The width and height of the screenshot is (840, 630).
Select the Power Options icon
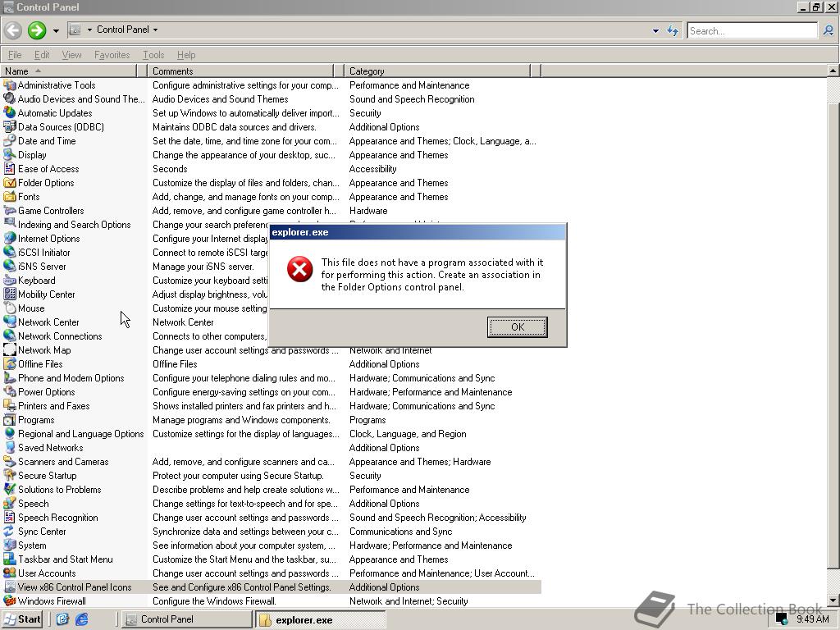click(10, 391)
